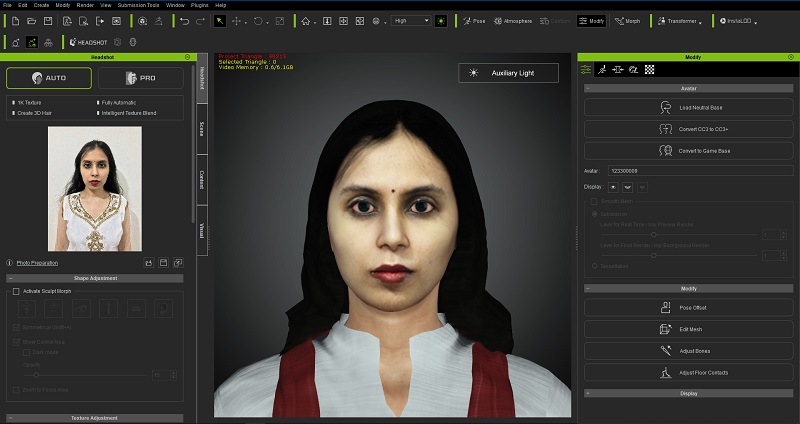Screen dimensions: 800x424
Task: Click the checkered Material tab icon
Action: click(x=649, y=70)
